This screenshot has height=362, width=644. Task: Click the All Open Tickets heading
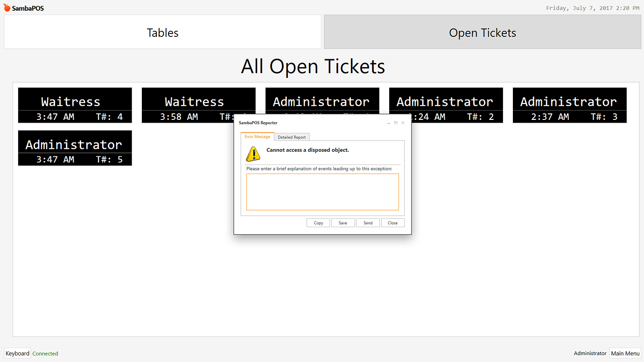tap(313, 66)
